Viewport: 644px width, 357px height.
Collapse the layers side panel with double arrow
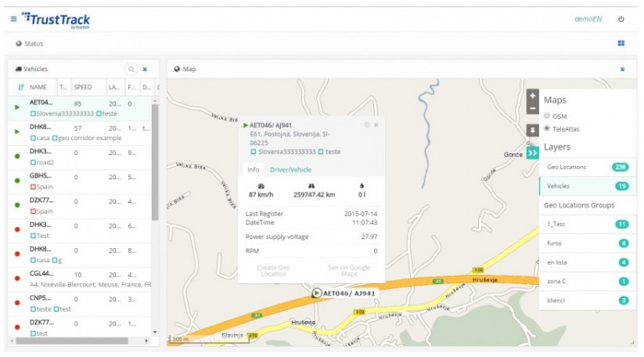coord(532,153)
